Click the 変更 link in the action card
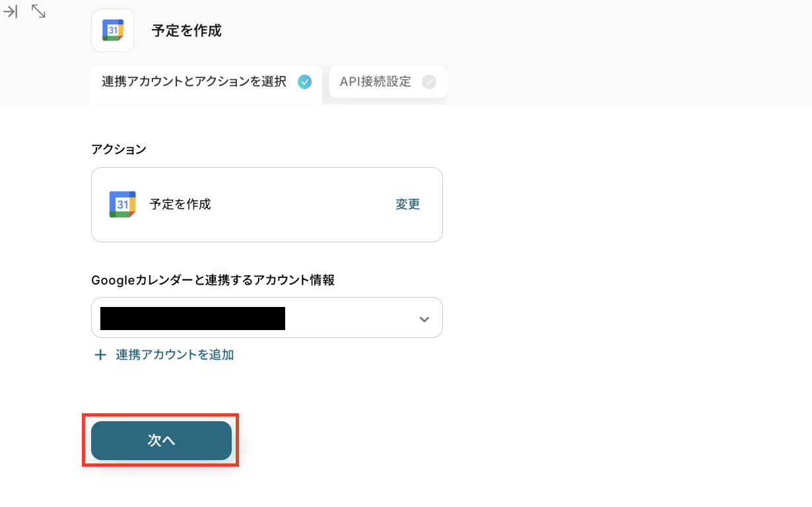This screenshot has height=507, width=812. pyautogui.click(x=407, y=205)
